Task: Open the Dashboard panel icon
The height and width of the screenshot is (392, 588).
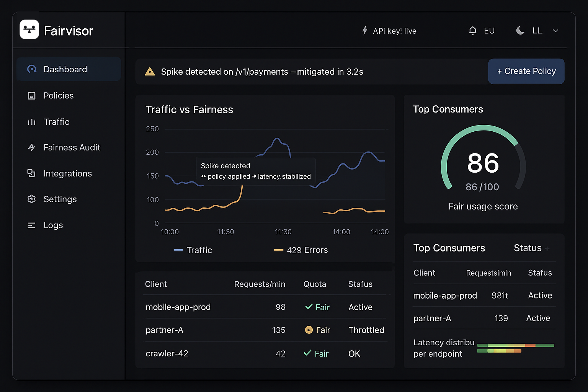Action: pos(32,69)
